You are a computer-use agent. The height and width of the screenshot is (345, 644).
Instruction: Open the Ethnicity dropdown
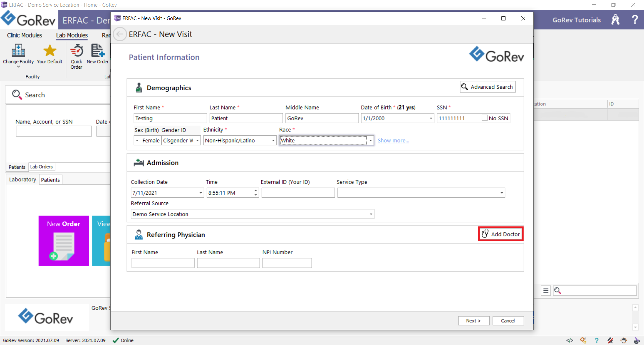273,140
